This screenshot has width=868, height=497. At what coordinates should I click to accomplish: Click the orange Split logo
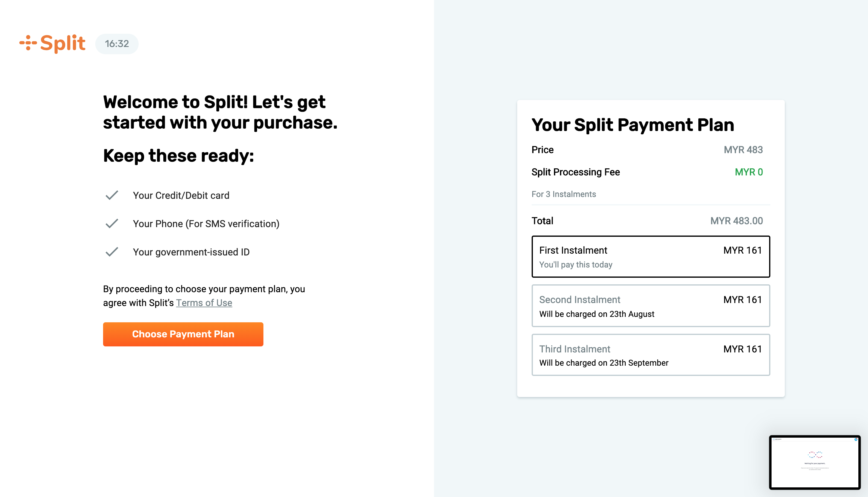[52, 43]
